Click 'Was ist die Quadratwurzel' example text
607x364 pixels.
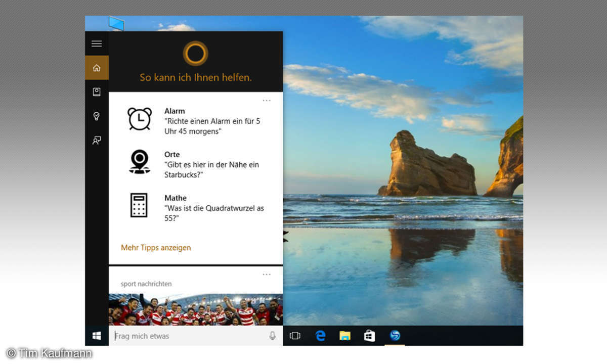click(214, 213)
